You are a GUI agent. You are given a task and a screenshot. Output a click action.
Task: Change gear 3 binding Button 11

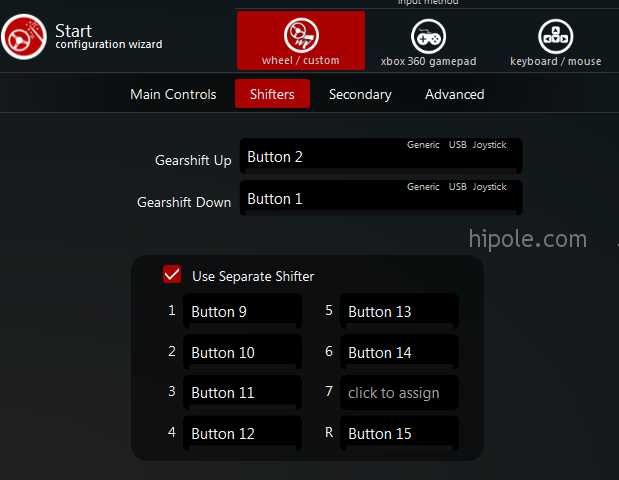[x=242, y=392]
